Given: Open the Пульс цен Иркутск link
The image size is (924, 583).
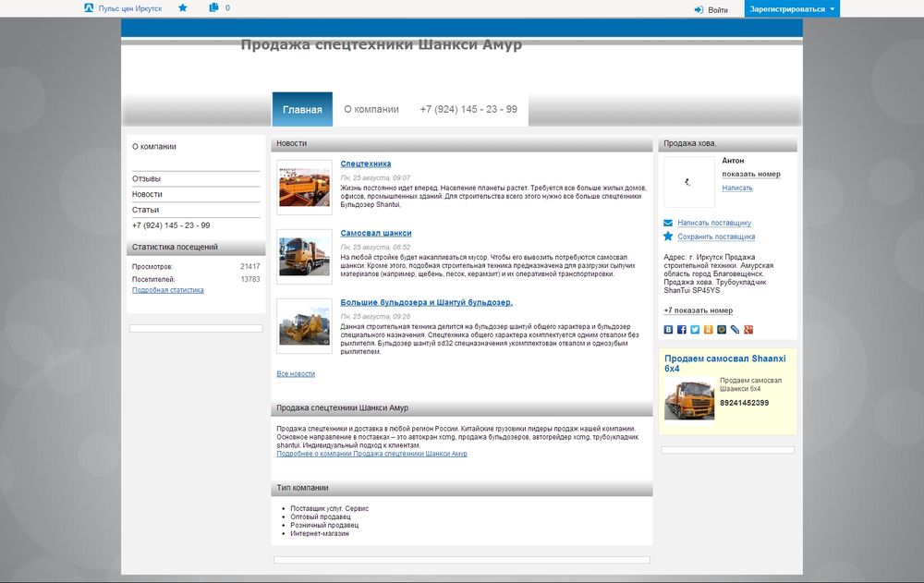Looking at the screenshot, I should coord(130,8).
